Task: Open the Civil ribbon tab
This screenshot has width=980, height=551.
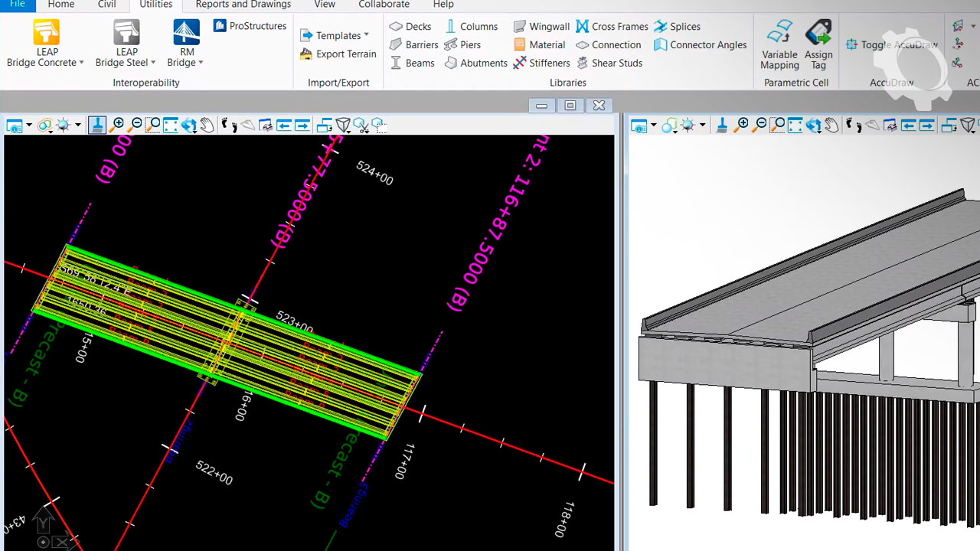Action: click(107, 5)
